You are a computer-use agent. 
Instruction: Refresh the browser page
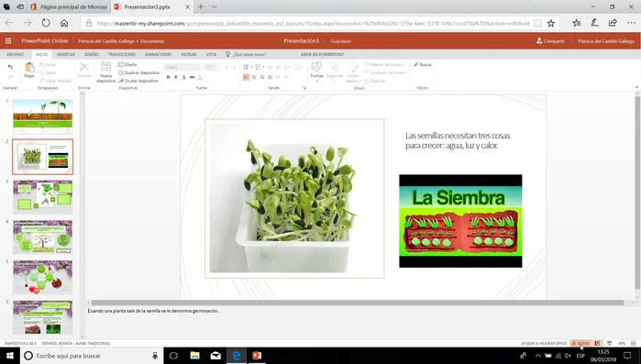click(46, 23)
